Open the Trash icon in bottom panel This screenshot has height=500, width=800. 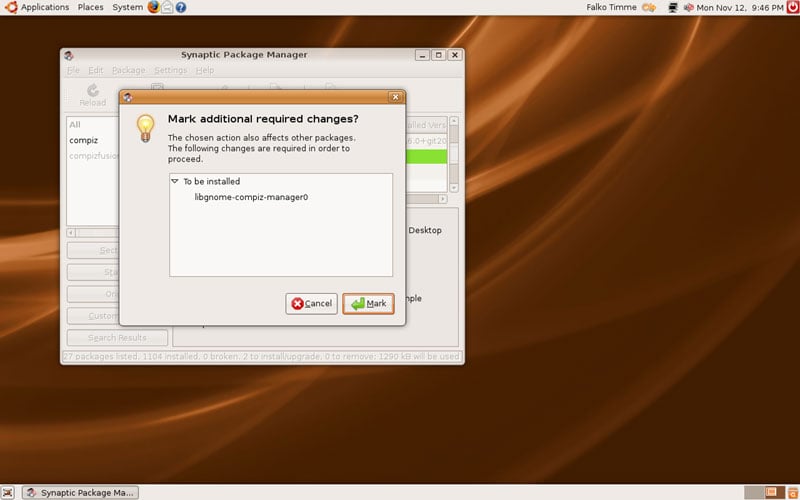(793, 492)
